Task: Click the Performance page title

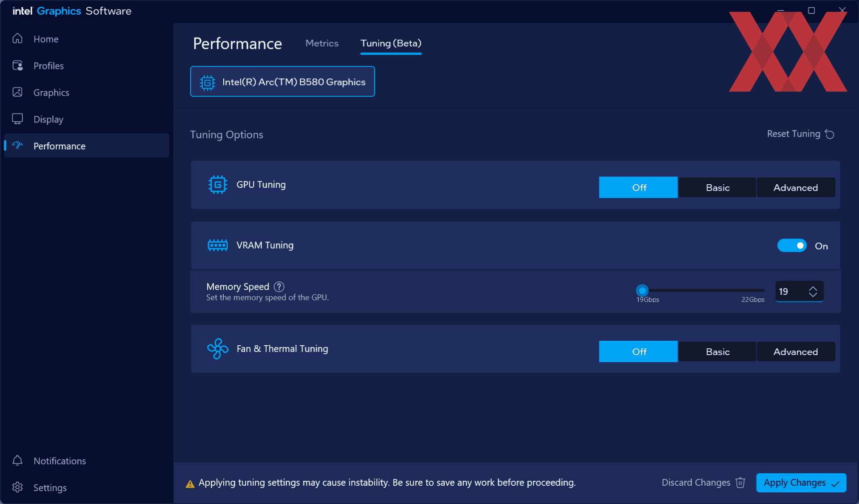Action: (237, 43)
